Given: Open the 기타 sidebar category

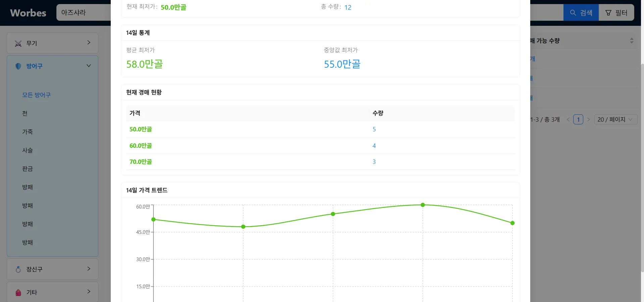Looking at the screenshot, I should (52, 292).
